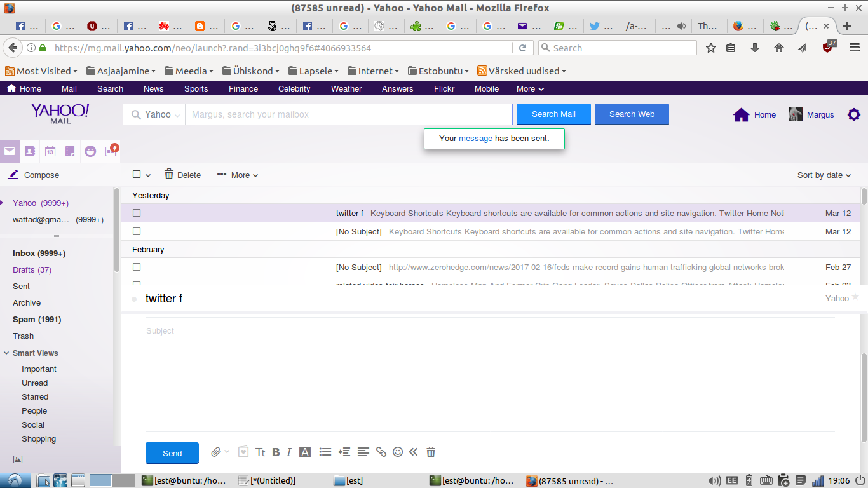Open Flickr in Yahoo navigation bar

(444, 89)
